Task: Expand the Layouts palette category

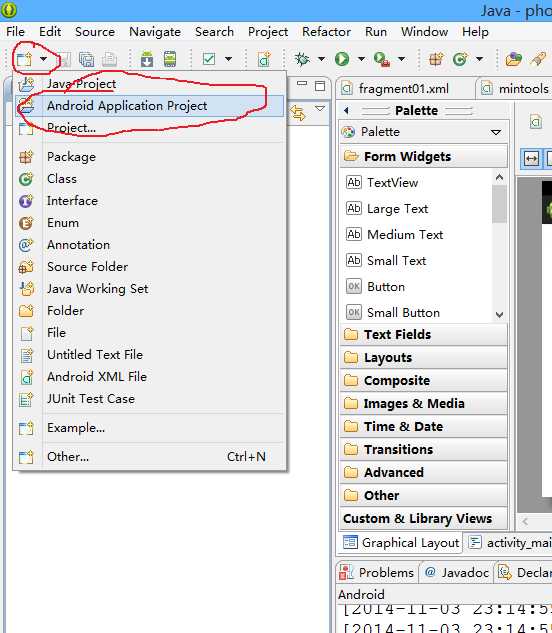Action: tap(424, 357)
